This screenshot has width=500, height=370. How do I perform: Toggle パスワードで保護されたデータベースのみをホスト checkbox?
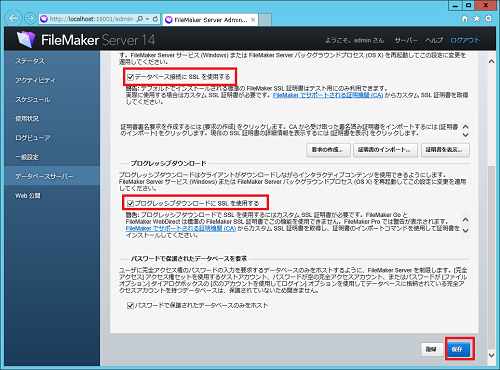(x=130, y=305)
